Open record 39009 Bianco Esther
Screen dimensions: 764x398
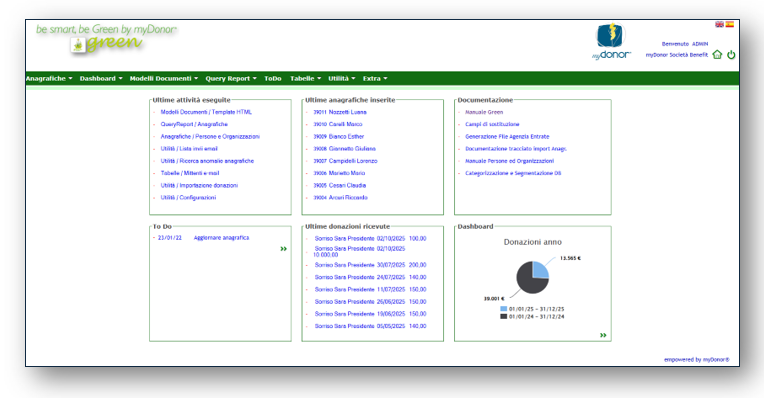[x=339, y=136]
